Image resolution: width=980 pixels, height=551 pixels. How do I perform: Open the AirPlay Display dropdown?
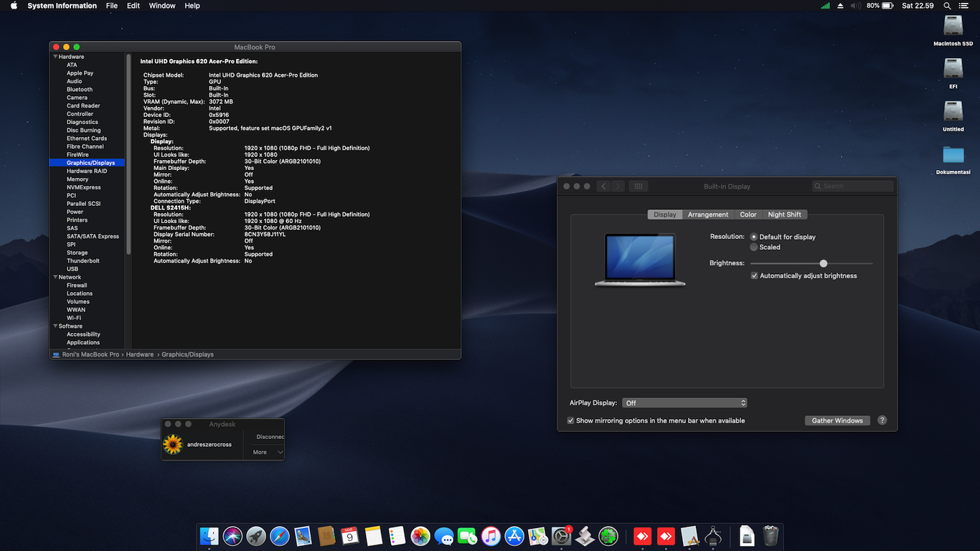tap(684, 403)
